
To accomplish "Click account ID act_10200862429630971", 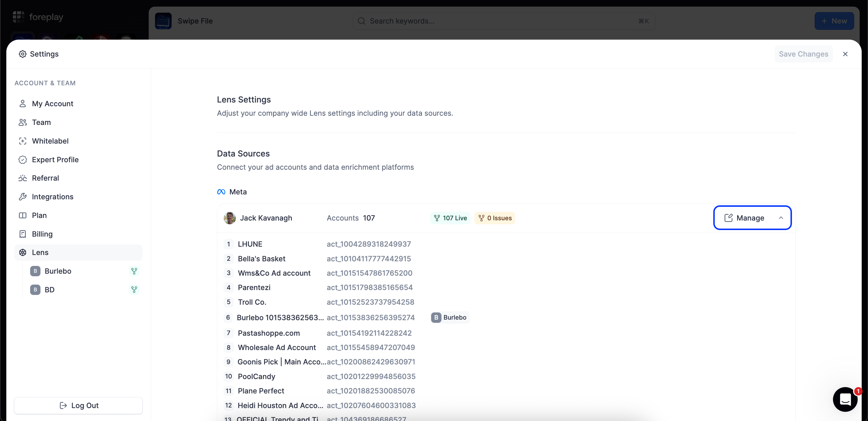I will pyautogui.click(x=371, y=362).
